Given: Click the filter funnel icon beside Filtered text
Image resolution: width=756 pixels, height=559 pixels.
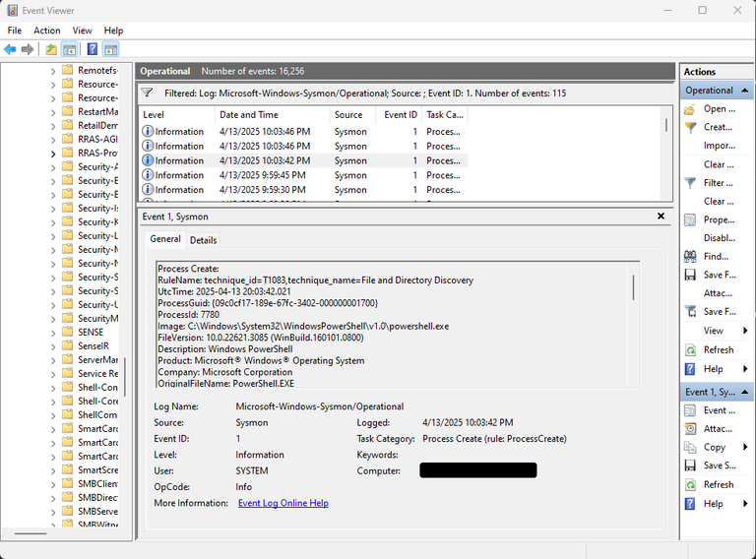Looking at the screenshot, I should (147, 93).
